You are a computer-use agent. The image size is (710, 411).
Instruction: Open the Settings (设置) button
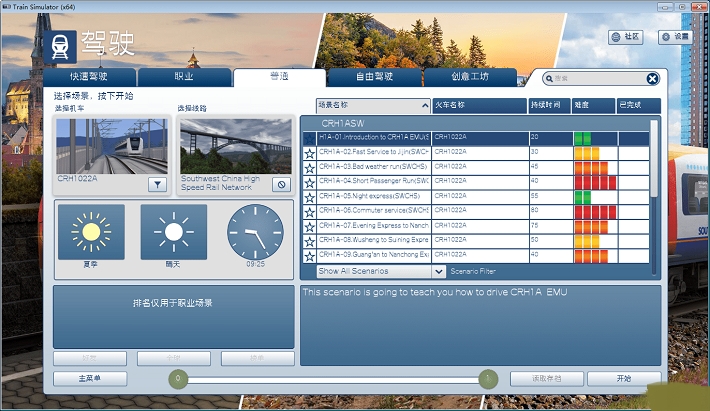click(x=675, y=37)
